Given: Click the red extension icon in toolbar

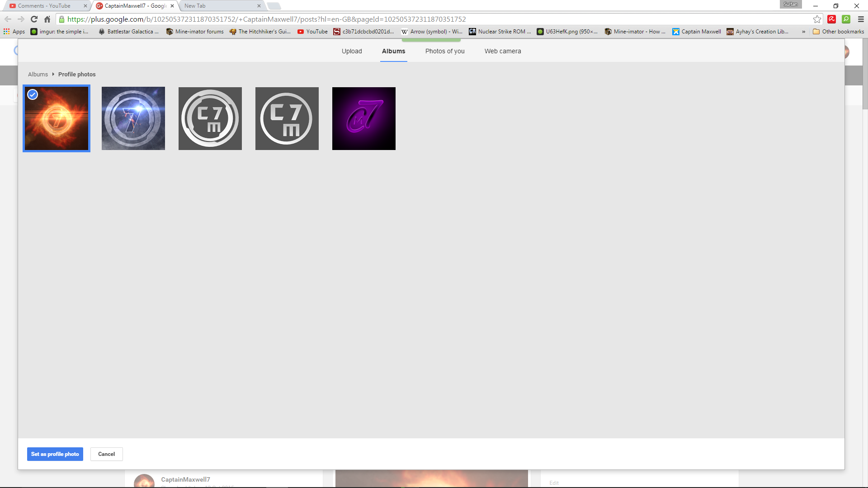Looking at the screenshot, I should click(831, 19).
